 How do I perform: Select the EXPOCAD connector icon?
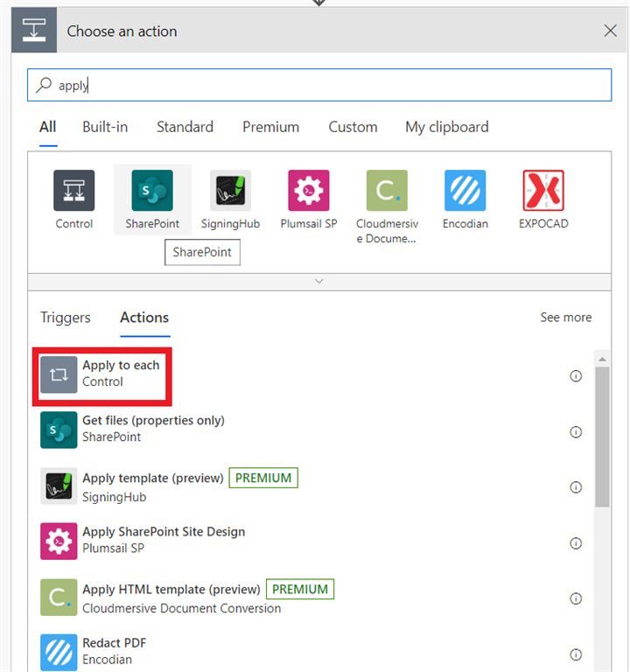[543, 190]
